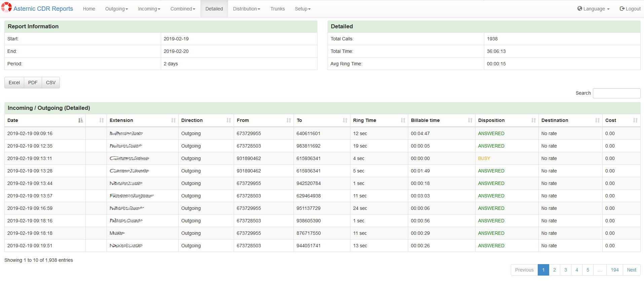Open the Outgoing dropdown menu
Viewport: 644px width, 285px height.
pos(116,9)
